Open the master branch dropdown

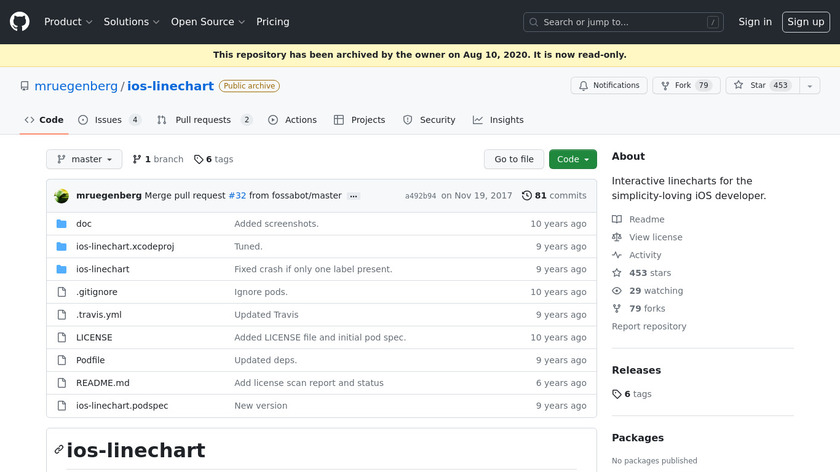click(84, 159)
